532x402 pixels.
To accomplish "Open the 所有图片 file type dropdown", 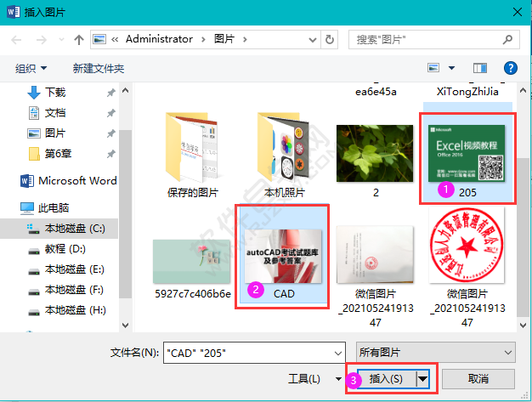I will (x=436, y=353).
